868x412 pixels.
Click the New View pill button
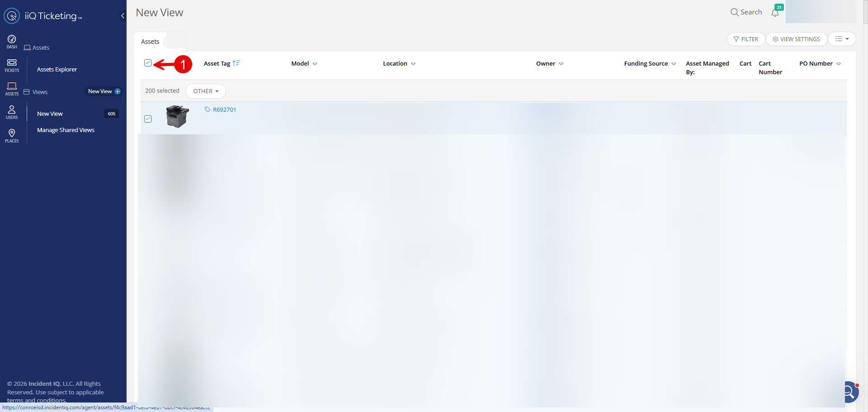(x=104, y=91)
